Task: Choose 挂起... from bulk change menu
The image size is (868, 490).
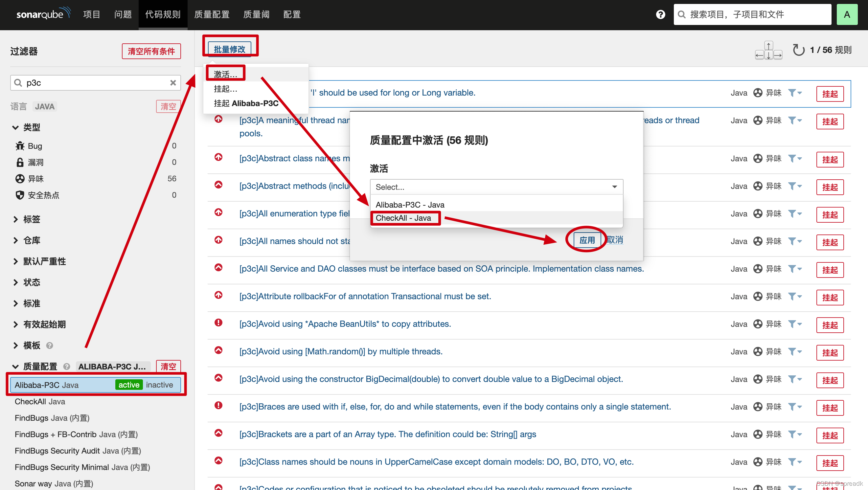Action: click(225, 89)
